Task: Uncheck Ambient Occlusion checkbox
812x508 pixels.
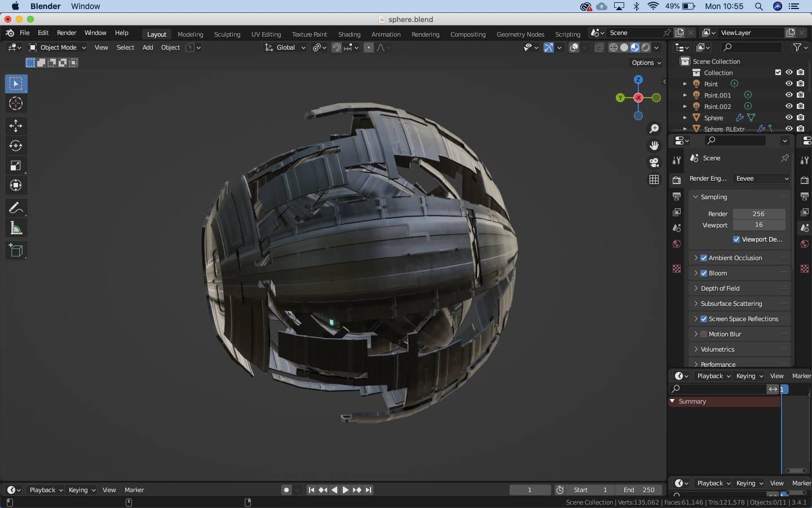Action: (704, 258)
